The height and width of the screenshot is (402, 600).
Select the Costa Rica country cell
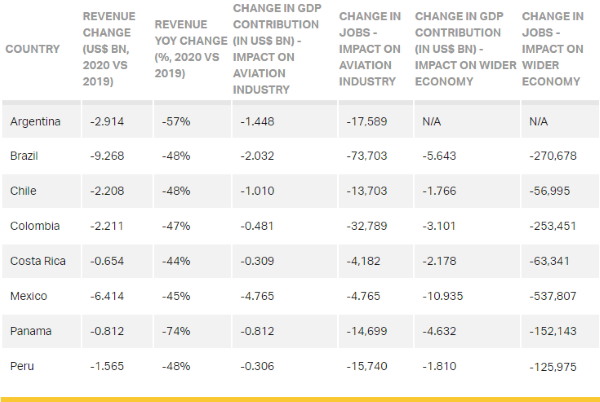coord(37,261)
